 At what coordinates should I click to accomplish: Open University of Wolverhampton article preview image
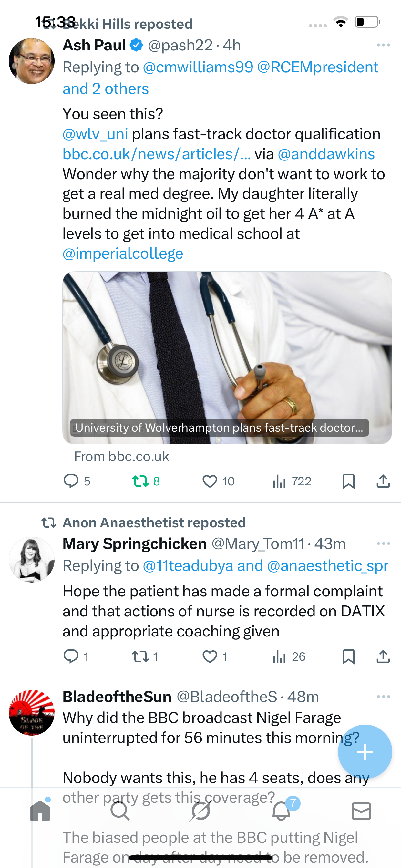tap(227, 357)
